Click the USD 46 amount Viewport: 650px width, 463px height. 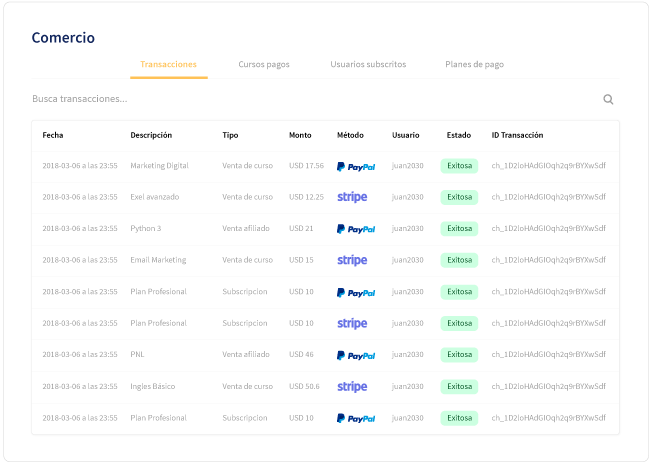coord(301,354)
